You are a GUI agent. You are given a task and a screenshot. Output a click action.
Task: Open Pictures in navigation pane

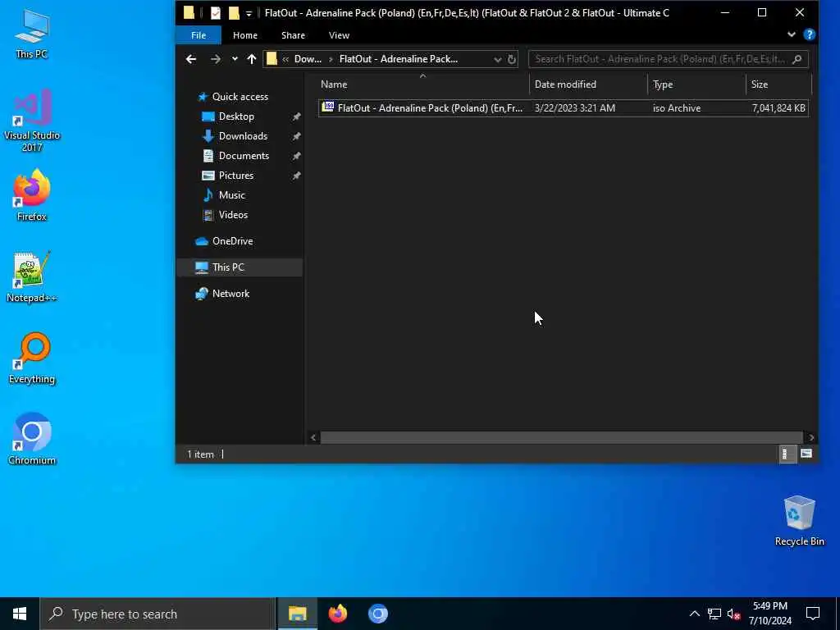pyautogui.click(x=235, y=176)
